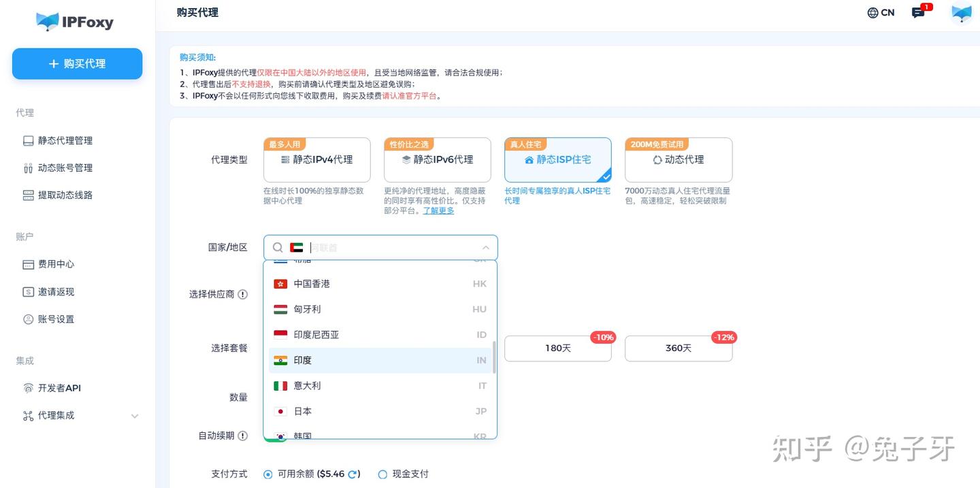Screen dimensions: 980x488
Task: Select 日本 from country list
Action: tap(380, 412)
